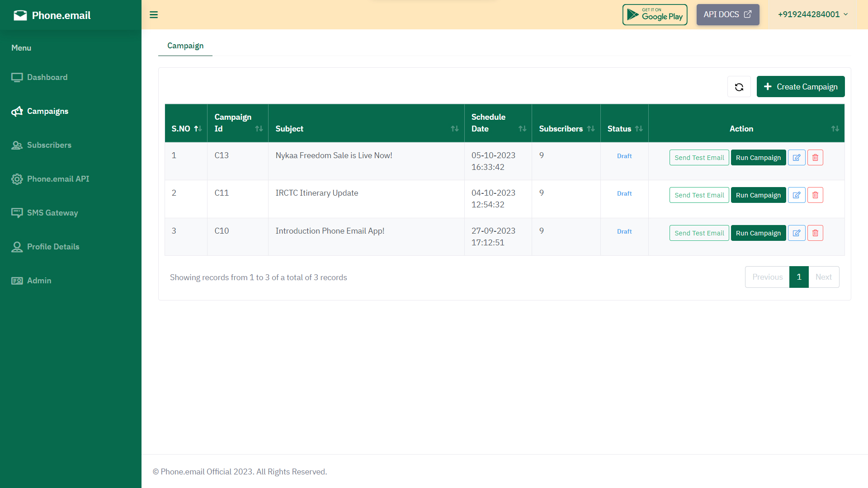Sort table by Status column arrows
The height and width of the screenshot is (488, 868).
639,129
